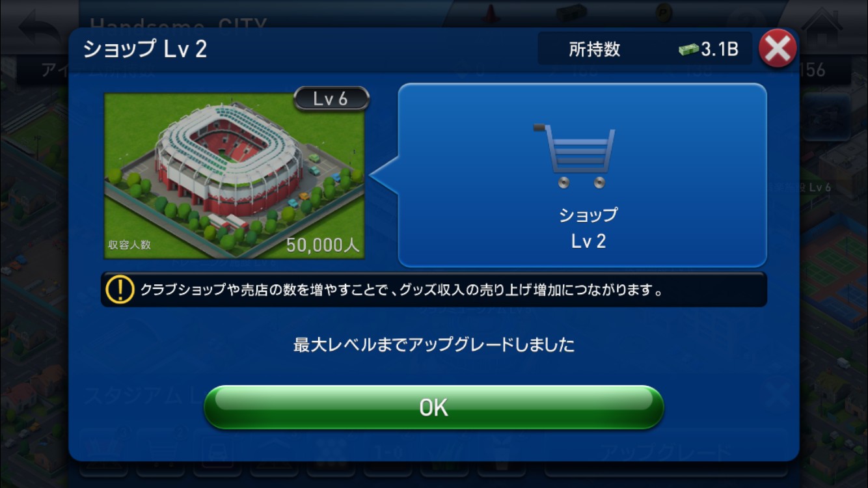Tap the 50,000人 capacity text
Image resolution: width=868 pixels, height=488 pixels.
tap(323, 245)
